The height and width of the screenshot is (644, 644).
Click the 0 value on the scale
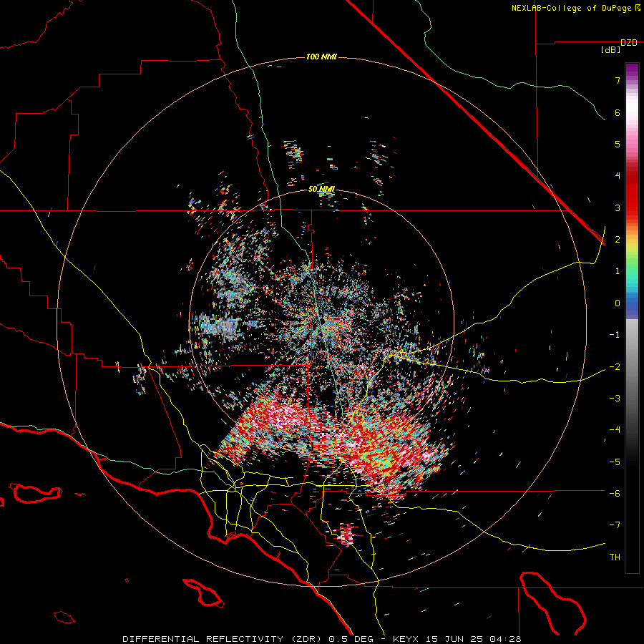click(x=618, y=303)
